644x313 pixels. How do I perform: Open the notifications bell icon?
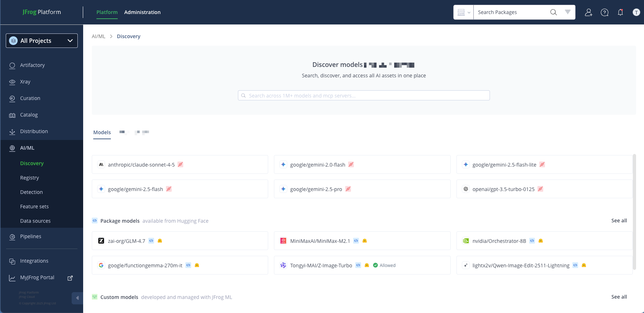[620, 12]
